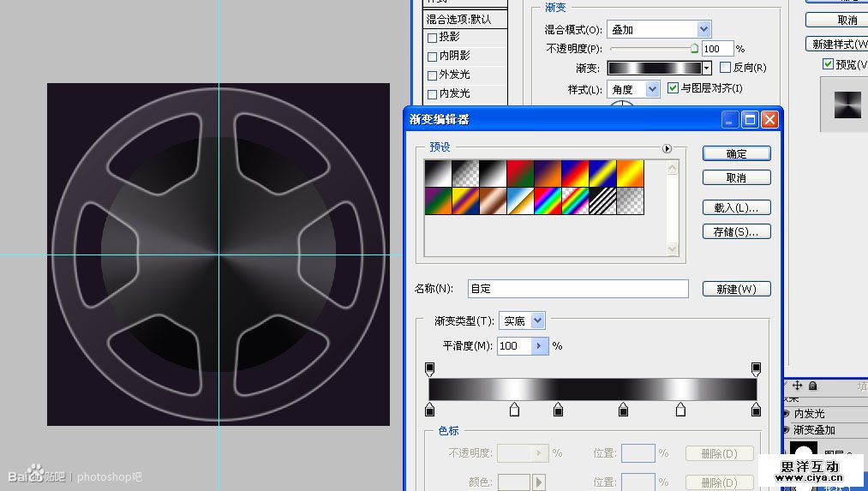Select the first white color stop below gradient bar
The height and width of the screenshot is (491, 868).
point(514,410)
